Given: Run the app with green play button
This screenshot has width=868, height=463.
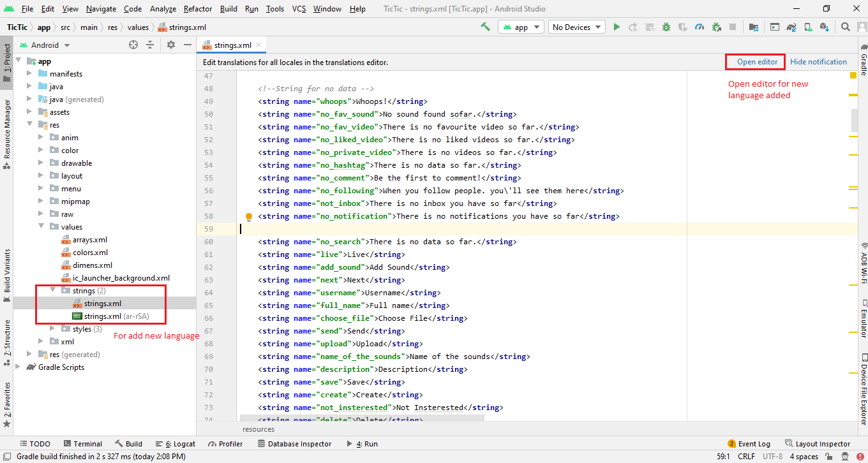Looking at the screenshot, I should pyautogui.click(x=617, y=27).
